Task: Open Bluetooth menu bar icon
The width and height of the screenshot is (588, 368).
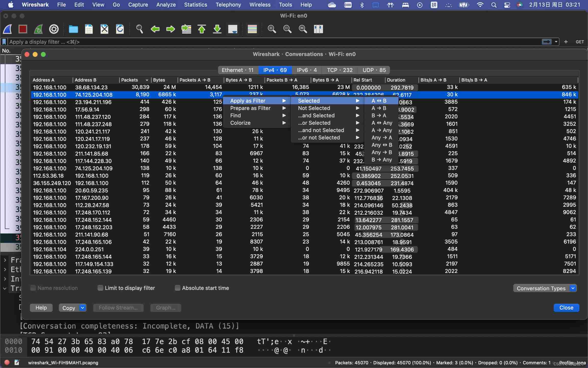Action: tap(362, 5)
